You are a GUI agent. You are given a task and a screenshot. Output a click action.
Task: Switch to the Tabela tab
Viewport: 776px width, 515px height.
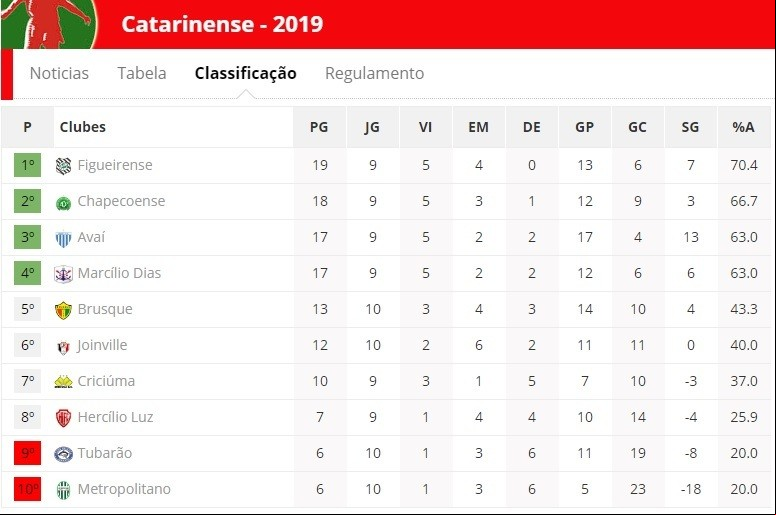point(142,73)
